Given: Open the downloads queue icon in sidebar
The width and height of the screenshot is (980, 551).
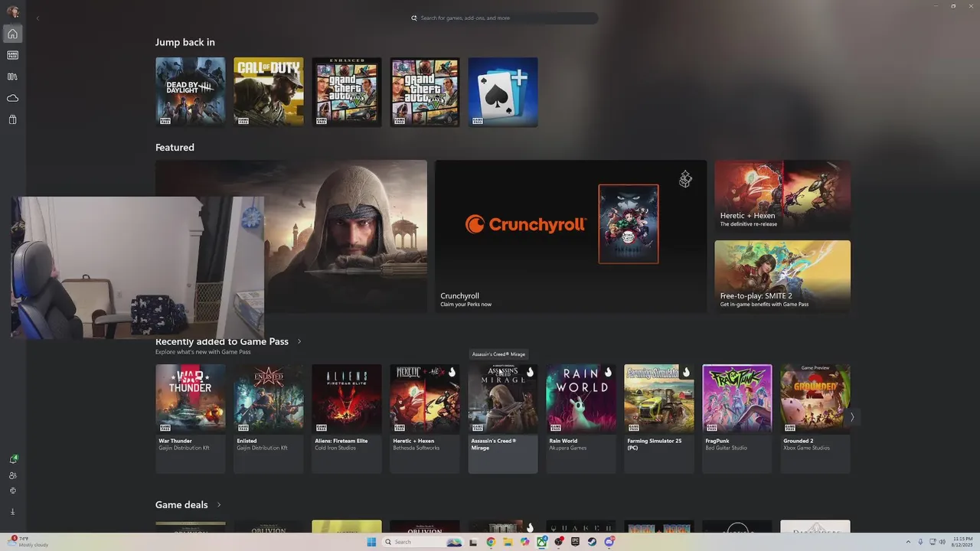Looking at the screenshot, I should (x=12, y=511).
